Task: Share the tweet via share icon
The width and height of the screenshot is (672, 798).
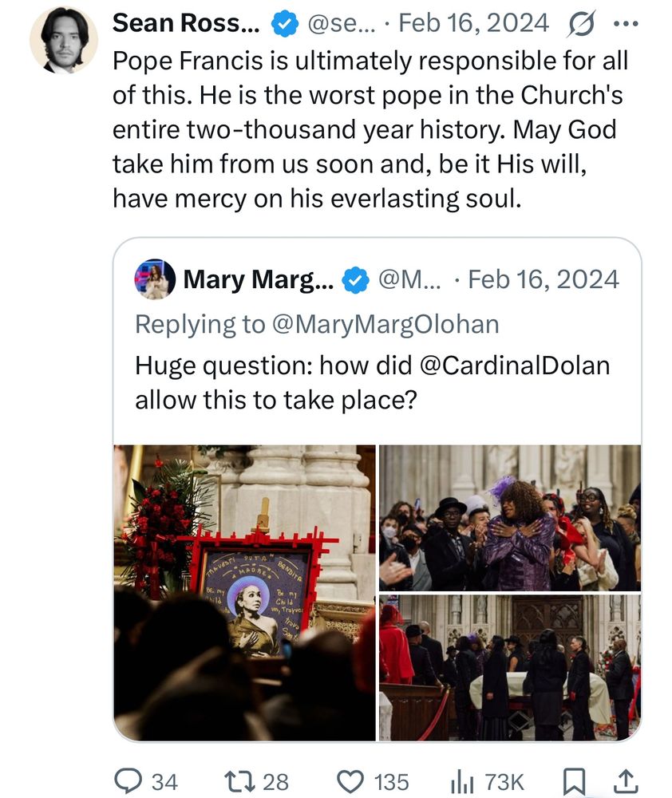Action: click(625, 781)
